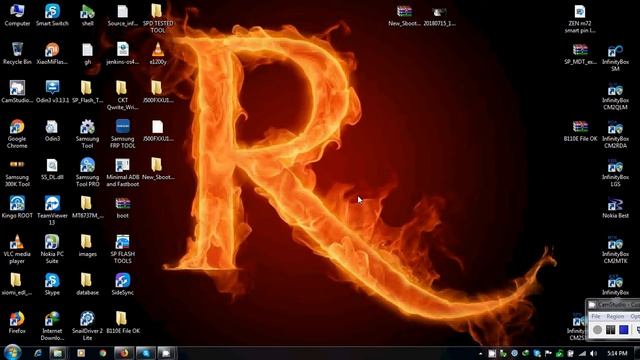
Task: Launch InfinityBox LGS
Action: [x=615, y=172]
